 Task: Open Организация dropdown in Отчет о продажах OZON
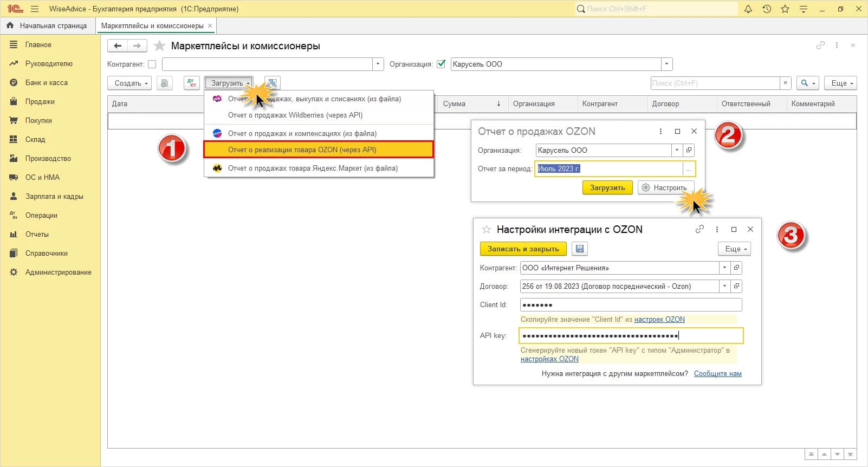pyautogui.click(x=677, y=150)
